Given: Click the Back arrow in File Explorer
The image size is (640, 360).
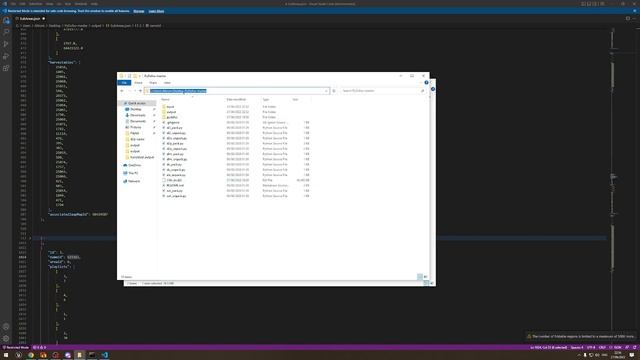Looking at the screenshot, I should [x=122, y=91].
